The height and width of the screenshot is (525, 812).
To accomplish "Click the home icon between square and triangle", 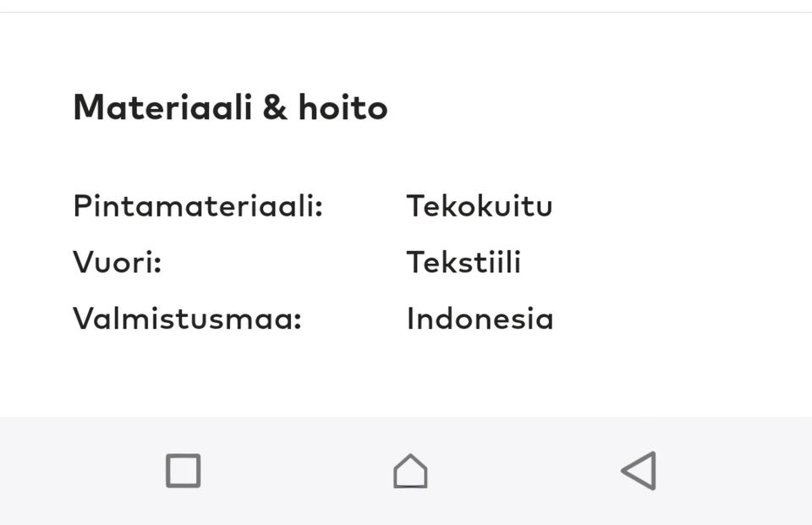I will [410, 471].
